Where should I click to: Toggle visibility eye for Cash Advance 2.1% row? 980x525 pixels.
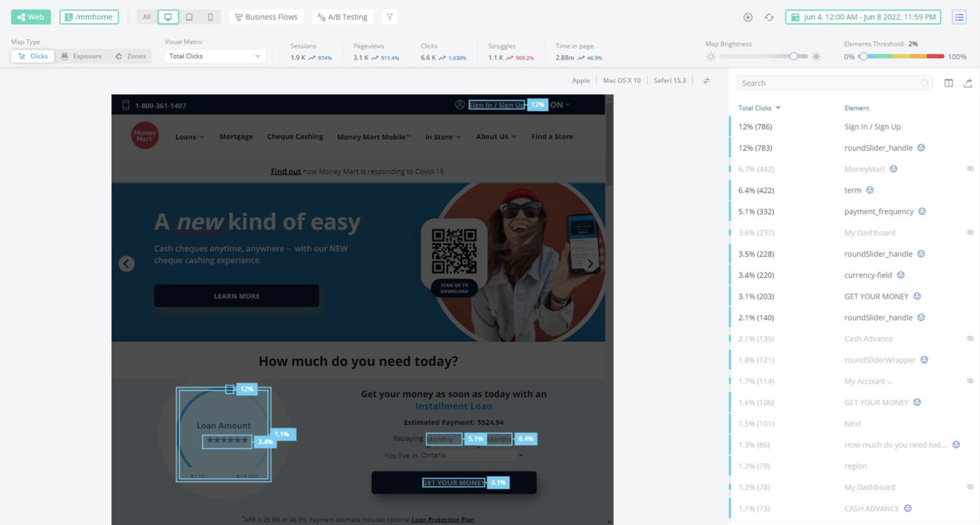[x=970, y=338]
